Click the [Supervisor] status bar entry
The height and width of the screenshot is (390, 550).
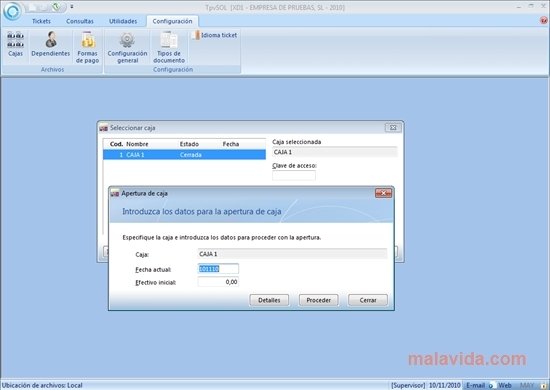[x=408, y=385]
